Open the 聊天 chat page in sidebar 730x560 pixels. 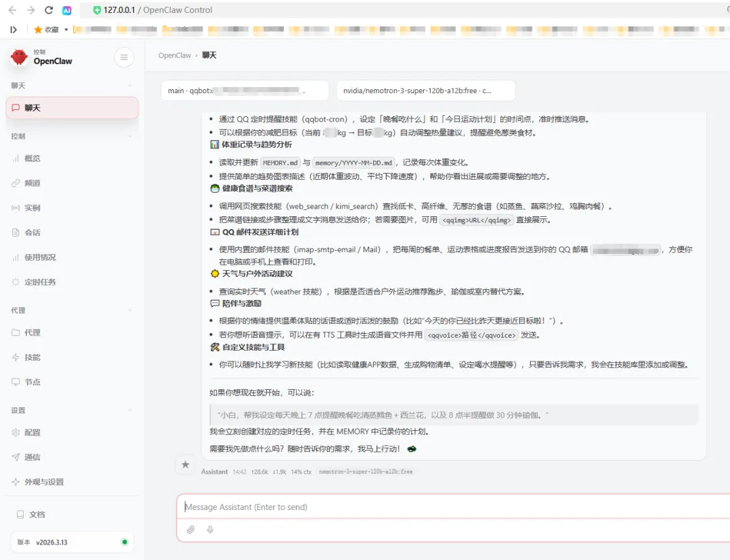click(x=72, y=108)
